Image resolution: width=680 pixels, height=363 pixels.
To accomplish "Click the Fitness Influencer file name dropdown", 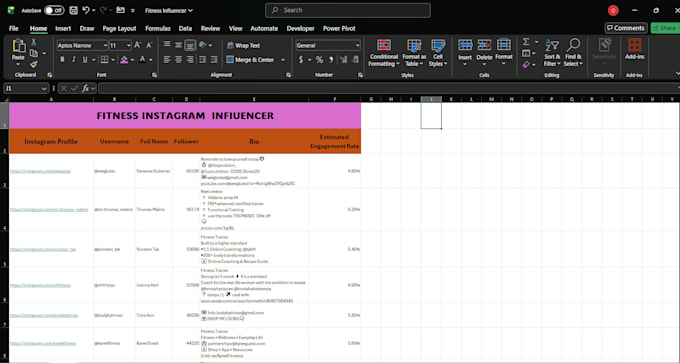I will point(169,10).
